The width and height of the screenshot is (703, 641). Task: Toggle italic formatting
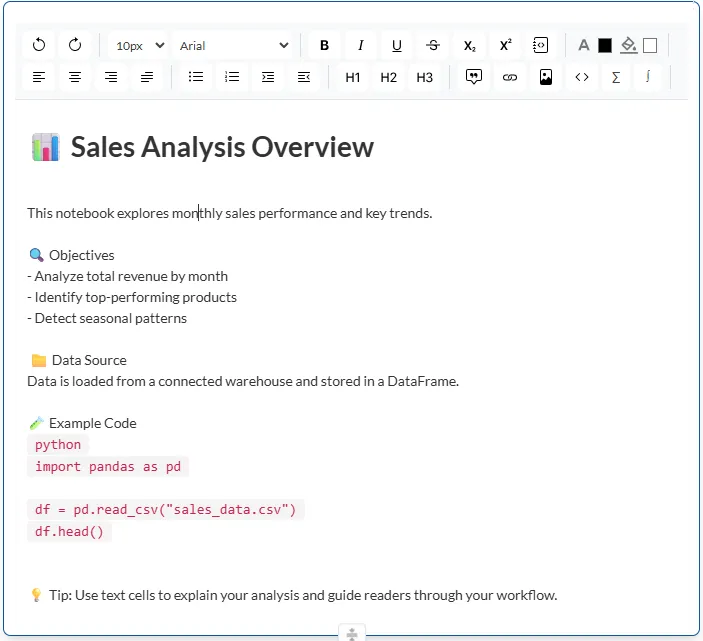pyautogui.click(x=360, y=45)
